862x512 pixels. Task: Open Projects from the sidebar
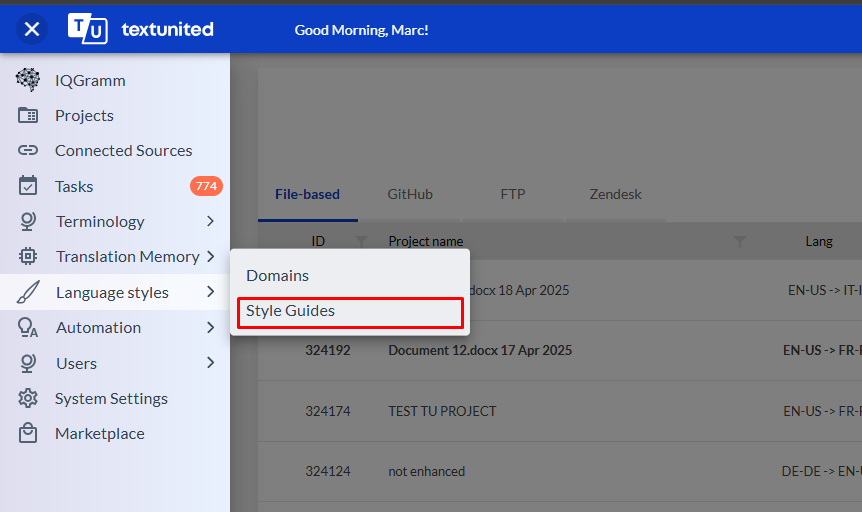[84, 115]
